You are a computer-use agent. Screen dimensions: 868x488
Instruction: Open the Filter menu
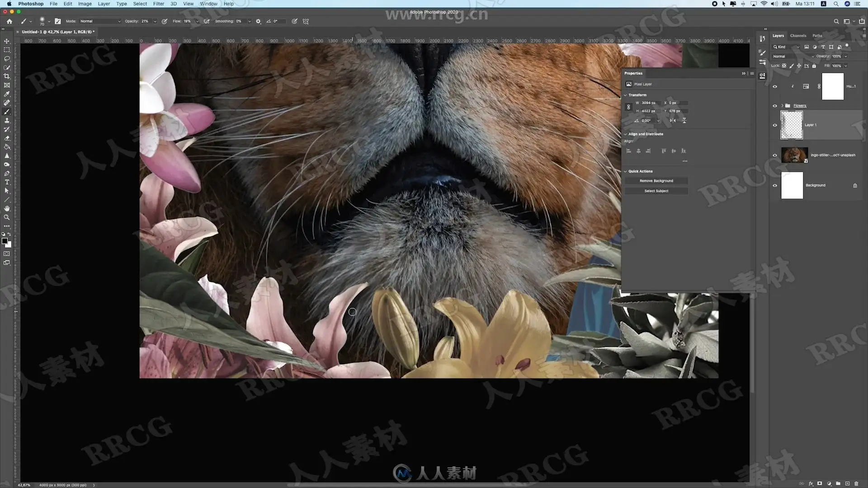(x=158, y=4)
